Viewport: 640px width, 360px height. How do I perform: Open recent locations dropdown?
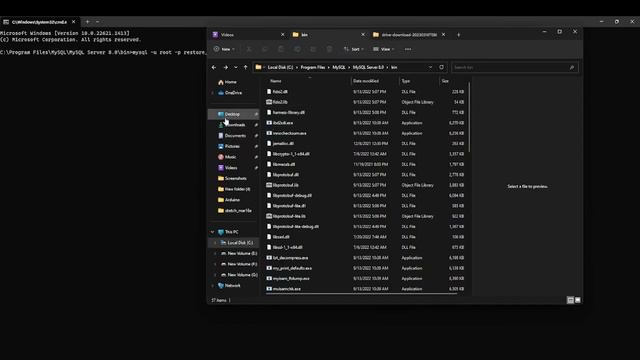coord(236,67)
